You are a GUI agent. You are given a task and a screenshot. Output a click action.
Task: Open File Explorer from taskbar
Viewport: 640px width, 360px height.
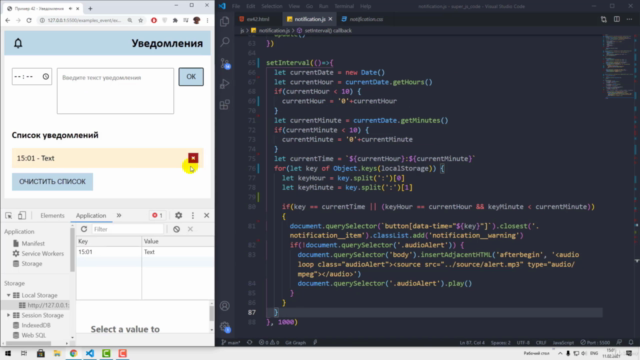[57, 353]
